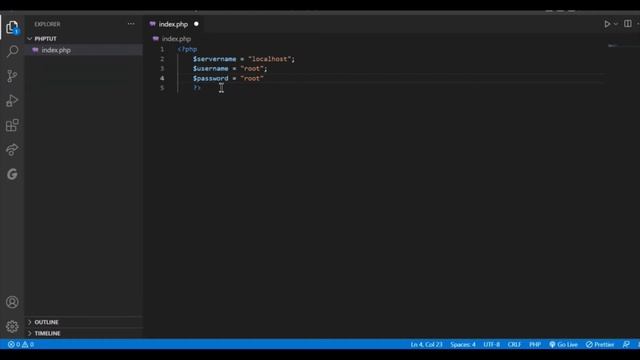Open errors and warnings in status bar
The height and width of the screenshot is (360, 640).
pos(21,344)
